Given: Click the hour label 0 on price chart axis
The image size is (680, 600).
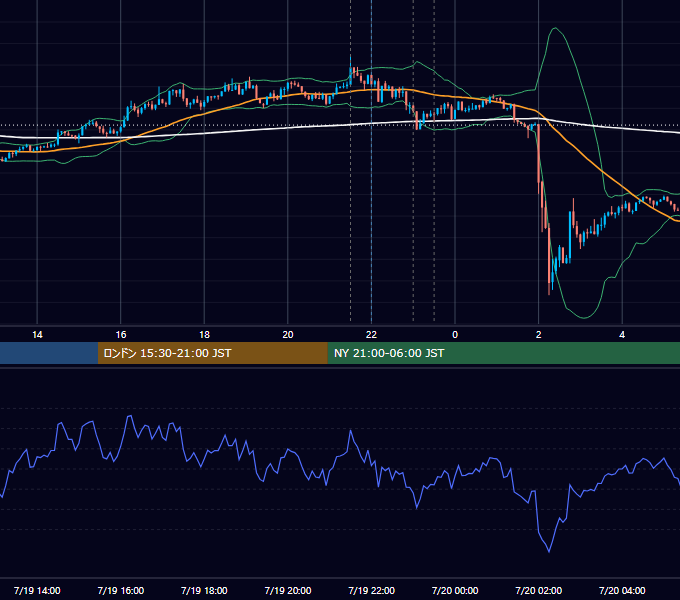Looking at the screenshot, I should [x=455, y=335].
